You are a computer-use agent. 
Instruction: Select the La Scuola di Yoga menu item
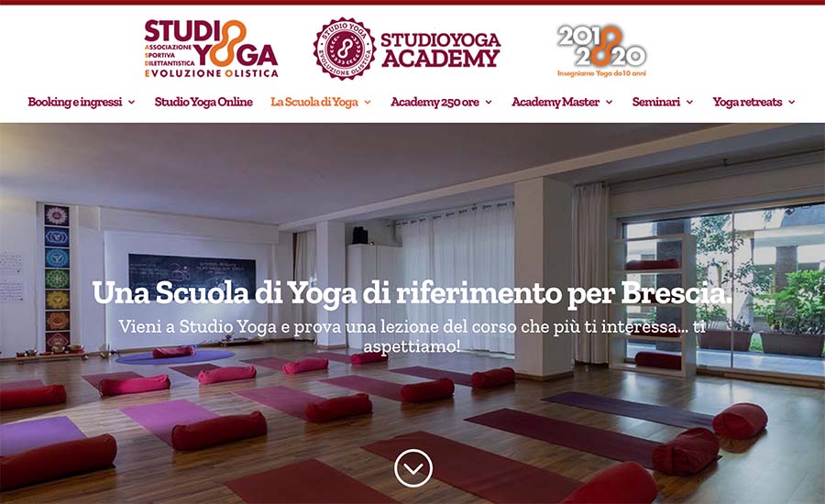pyautogui.click(x=314, y=102)
